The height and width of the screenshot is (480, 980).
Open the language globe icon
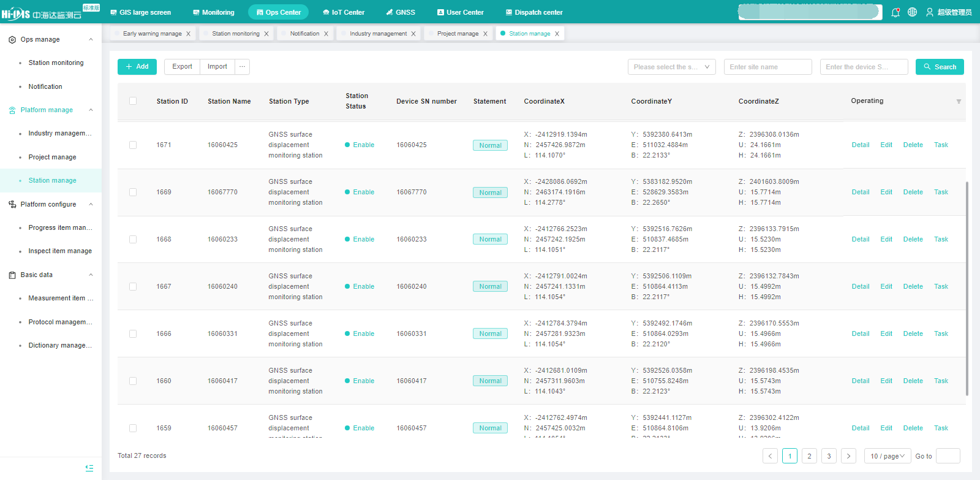click(x=912, y=12)
